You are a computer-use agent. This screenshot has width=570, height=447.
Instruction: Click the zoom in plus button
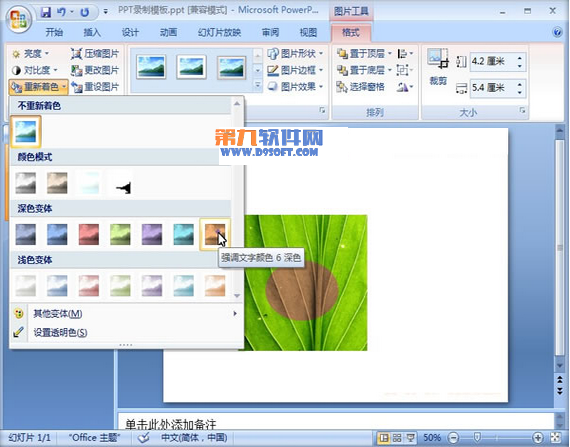538,438
